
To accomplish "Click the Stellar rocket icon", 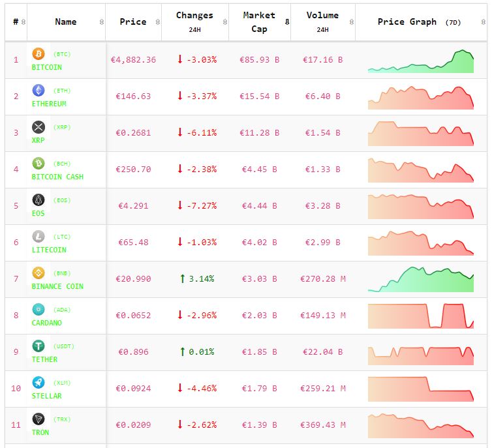I will (38, 383).
